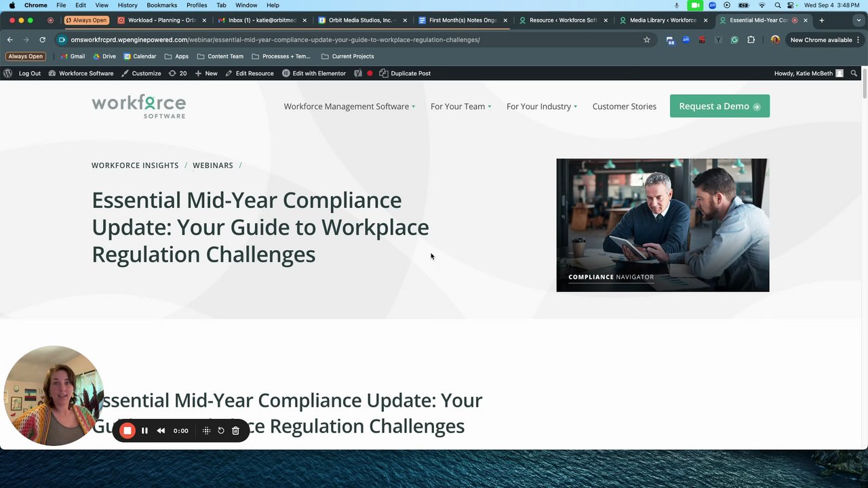
Task: Click Customize in the admin bar
Action: [141, 73]
